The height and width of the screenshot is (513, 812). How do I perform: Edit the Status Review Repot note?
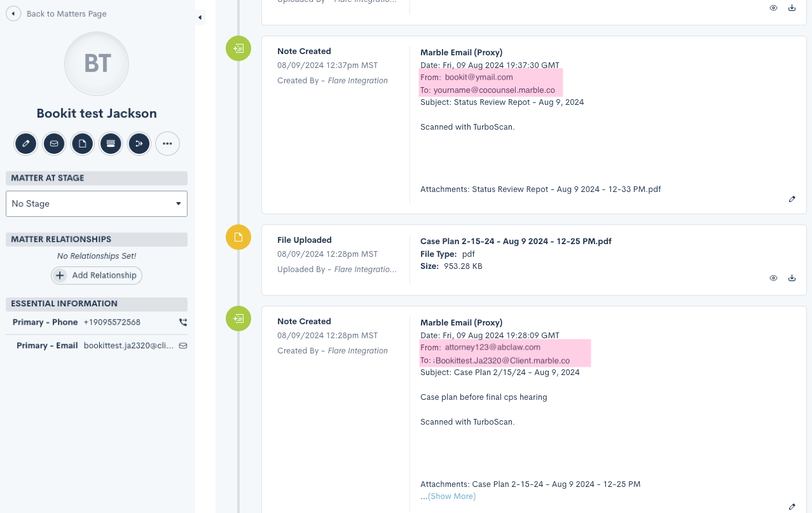[x=792, y=199]
